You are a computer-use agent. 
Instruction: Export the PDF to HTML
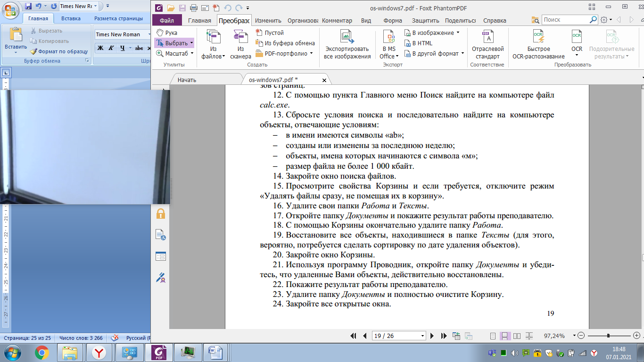tap(419, 43)
